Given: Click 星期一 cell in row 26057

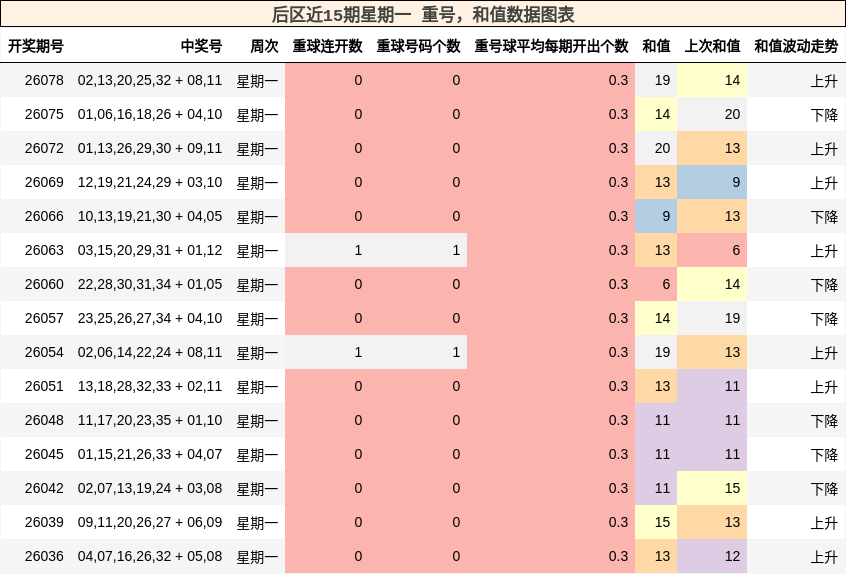Looking at the screenshot, I should 257,319.
